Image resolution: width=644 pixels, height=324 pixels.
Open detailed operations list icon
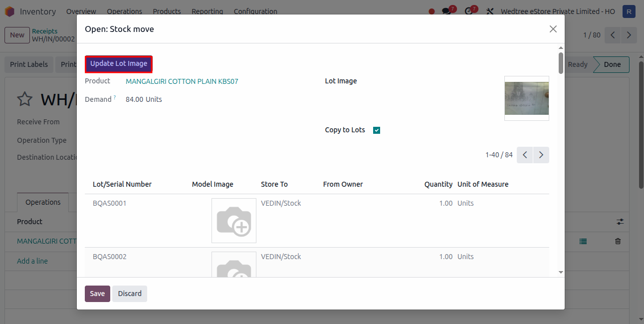pos(583,241)
